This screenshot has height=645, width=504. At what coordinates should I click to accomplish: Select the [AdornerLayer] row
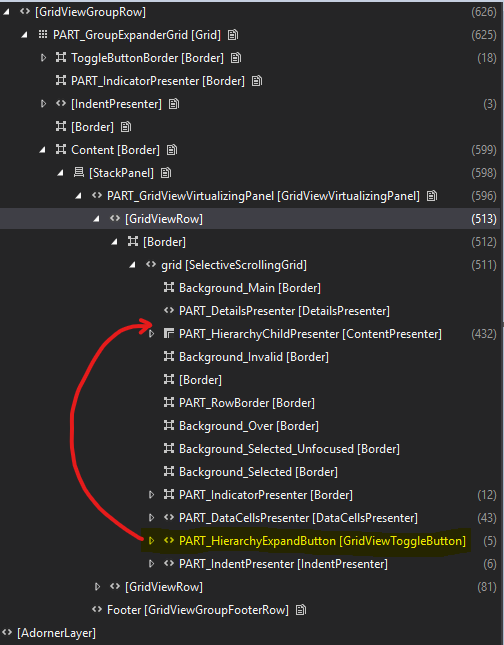pos(250,633)
